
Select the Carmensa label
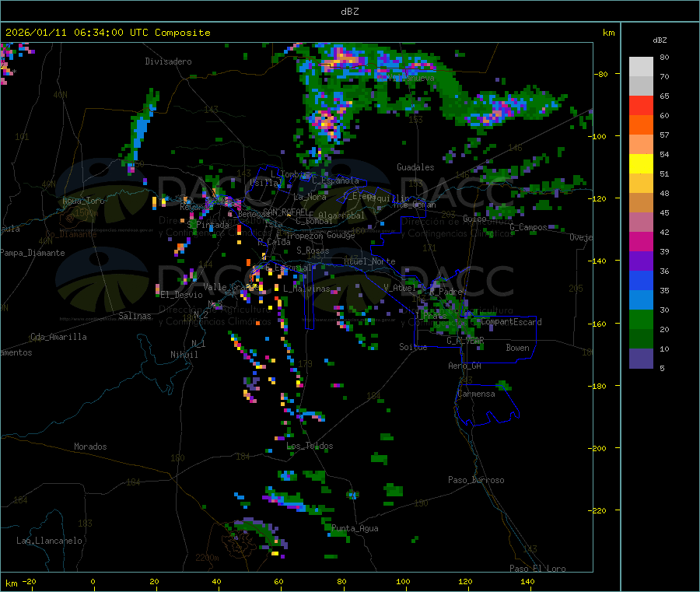(476, 394)
